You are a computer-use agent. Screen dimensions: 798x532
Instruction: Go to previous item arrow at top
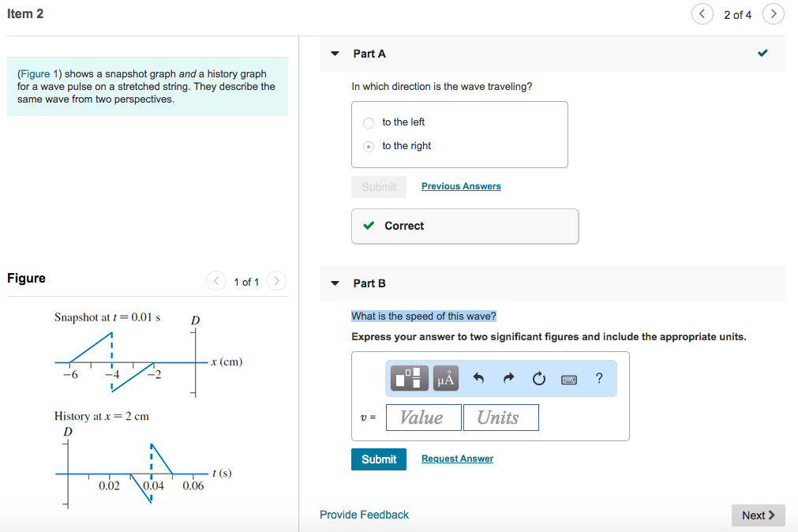pyautogui.click(x=702, y=13)
